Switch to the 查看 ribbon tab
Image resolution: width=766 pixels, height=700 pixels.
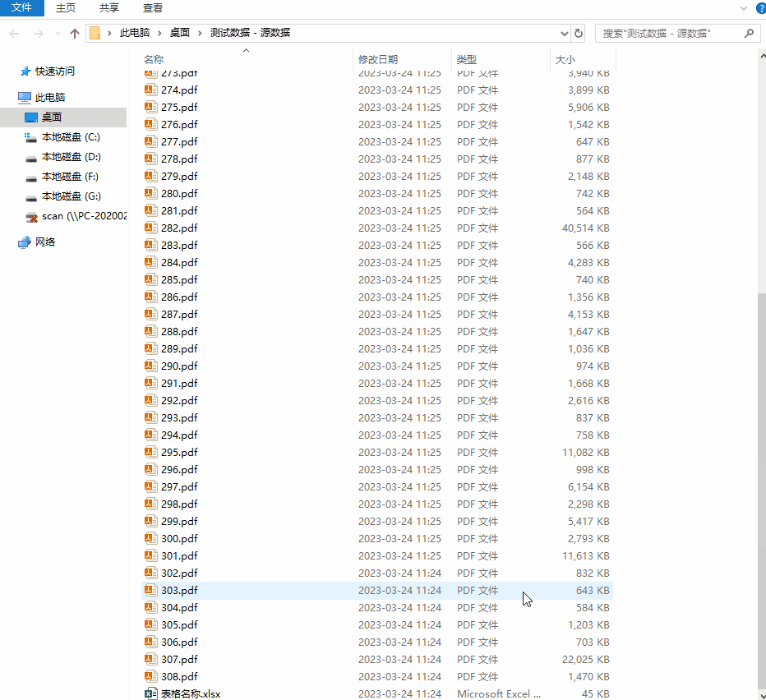(x=152, y=7)
